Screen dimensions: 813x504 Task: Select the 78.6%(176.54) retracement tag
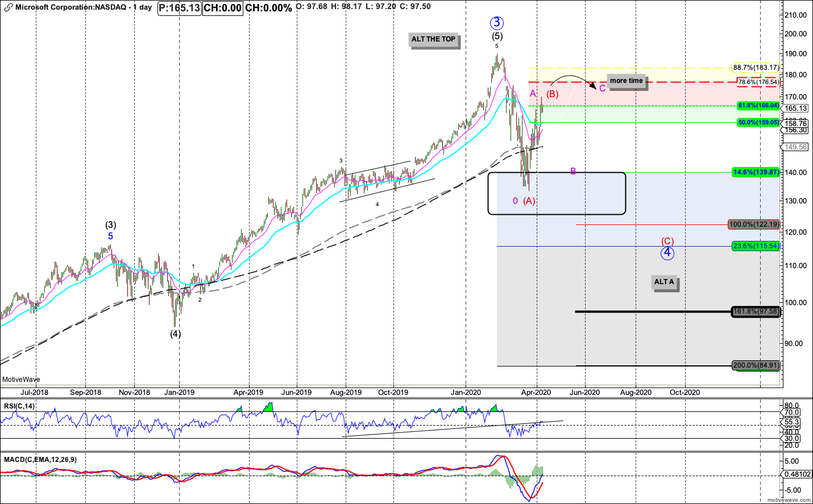(x=758, y=82)
